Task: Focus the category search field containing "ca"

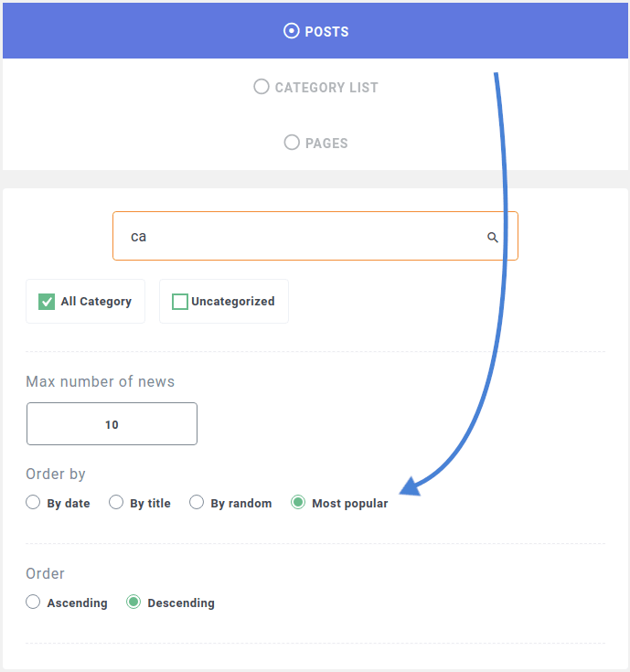Action: 315,236
